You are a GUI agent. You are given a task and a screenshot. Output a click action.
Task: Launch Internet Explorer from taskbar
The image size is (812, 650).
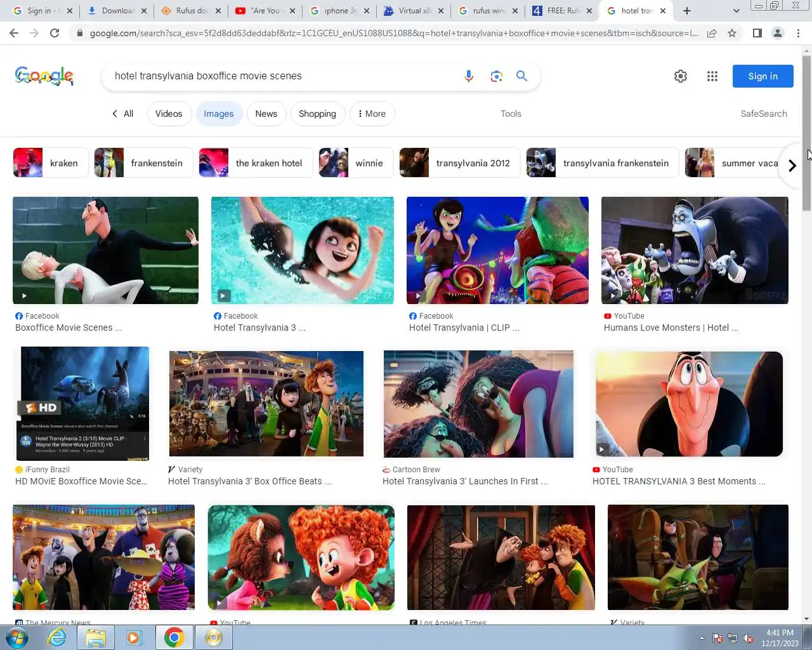(x=57, y=637)
